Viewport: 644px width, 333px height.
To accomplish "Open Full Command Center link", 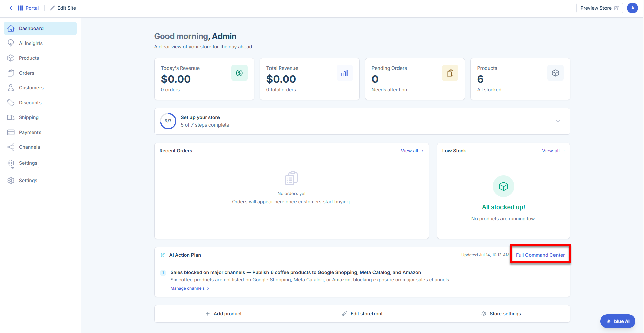I will (x=540, y=255).
